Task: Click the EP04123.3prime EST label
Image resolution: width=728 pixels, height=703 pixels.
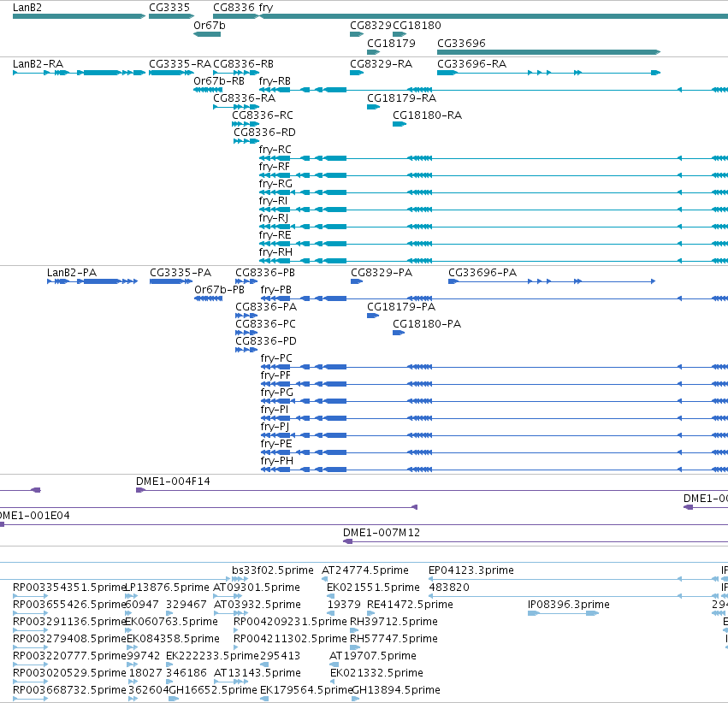Action: [471, 570]
